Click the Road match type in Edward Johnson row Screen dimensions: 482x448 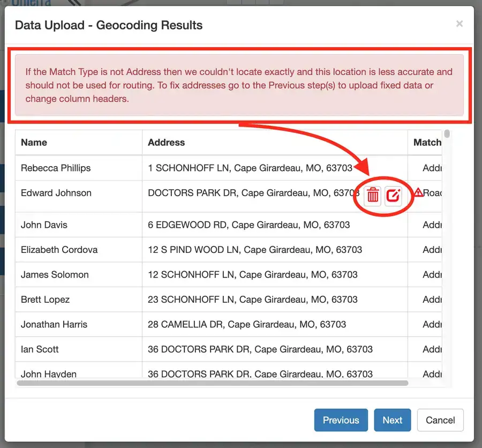pos(432,193)
